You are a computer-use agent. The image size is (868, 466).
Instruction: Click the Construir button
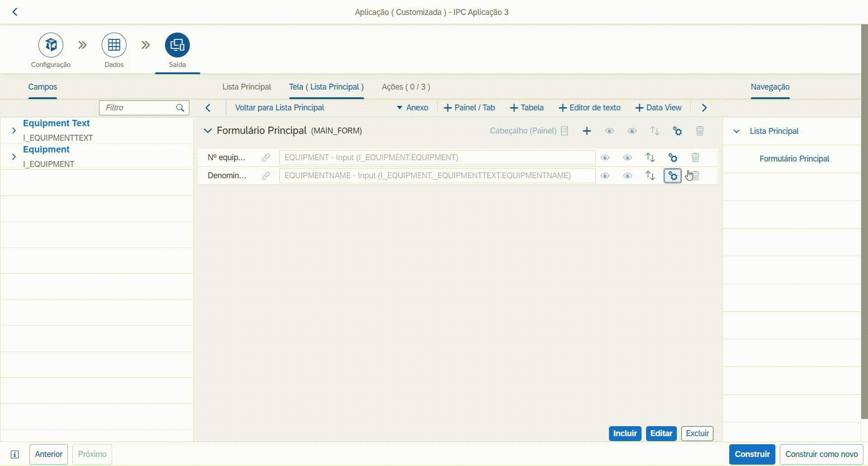click(752, 454)
